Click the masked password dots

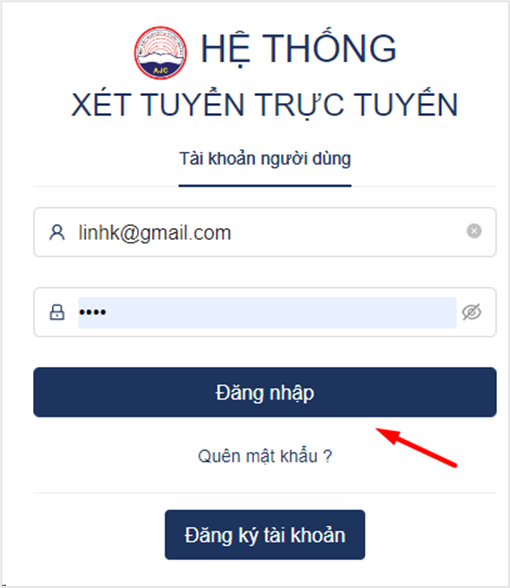(93, 312)
